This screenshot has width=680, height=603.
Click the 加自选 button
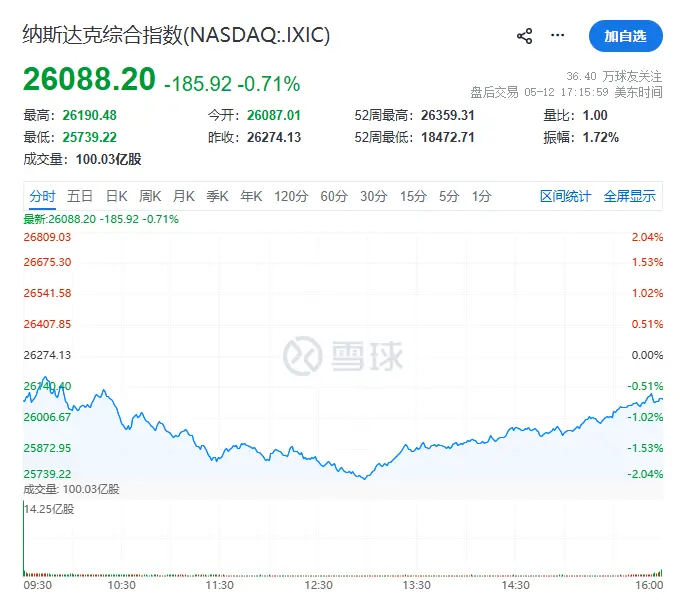coord(625,36)
